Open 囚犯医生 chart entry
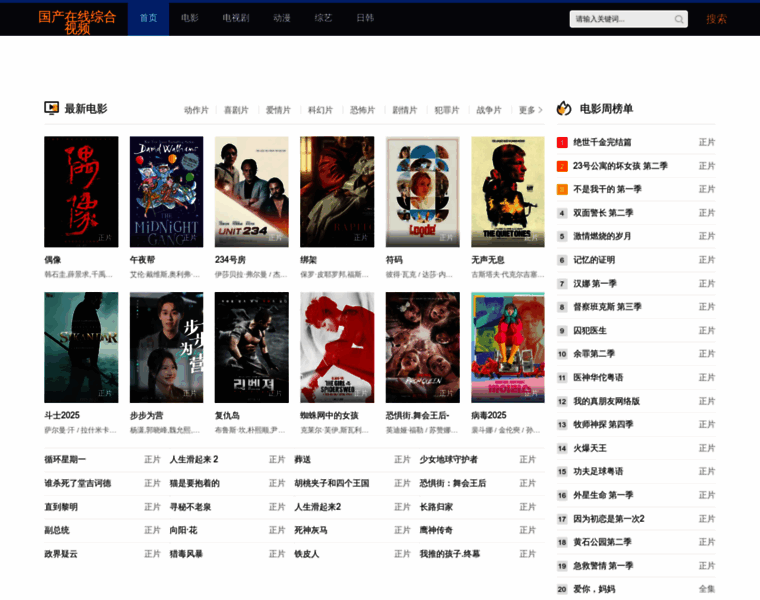This screenshot has height=600, width=760. coord(590,331)
